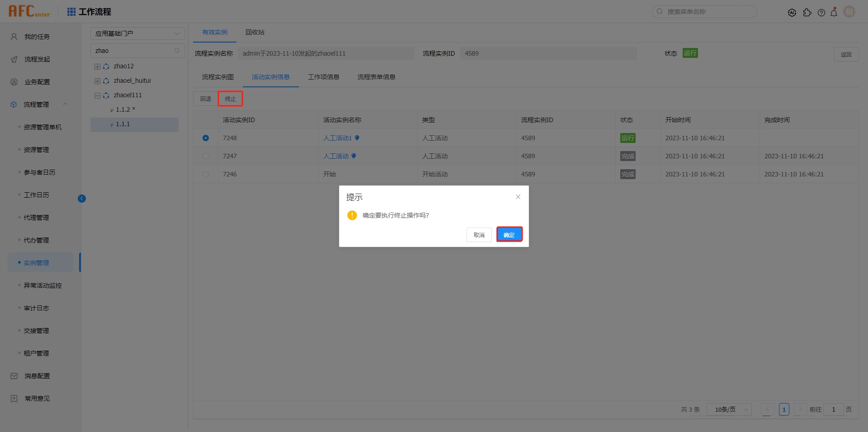Switch to the 流程实例图 tab

click(217, 77)
